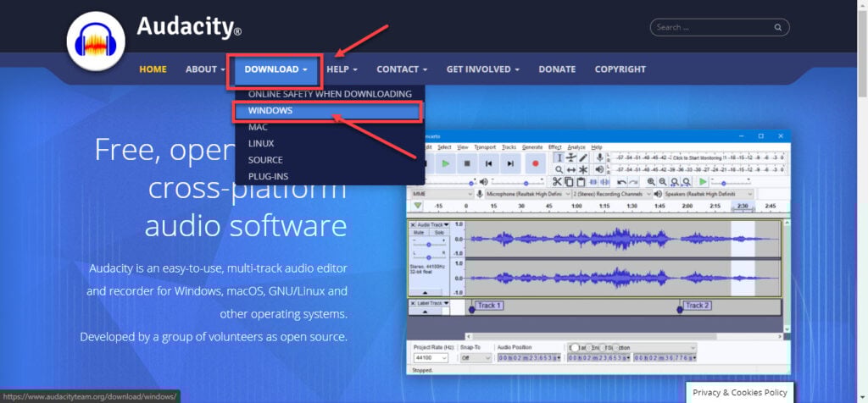This screenshot has width=868, height=403.
Task: Click the Play-at-Speed green arrow
Action: pos(703,181)
